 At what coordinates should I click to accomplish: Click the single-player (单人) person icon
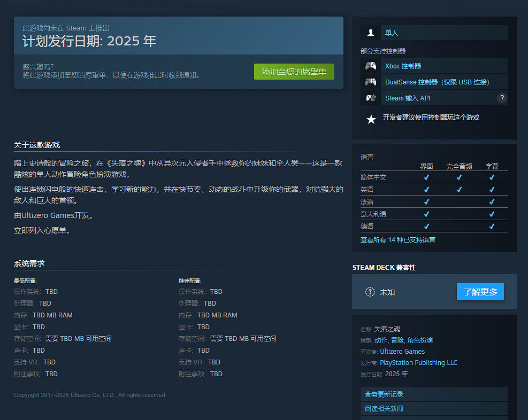coord(370,33)
